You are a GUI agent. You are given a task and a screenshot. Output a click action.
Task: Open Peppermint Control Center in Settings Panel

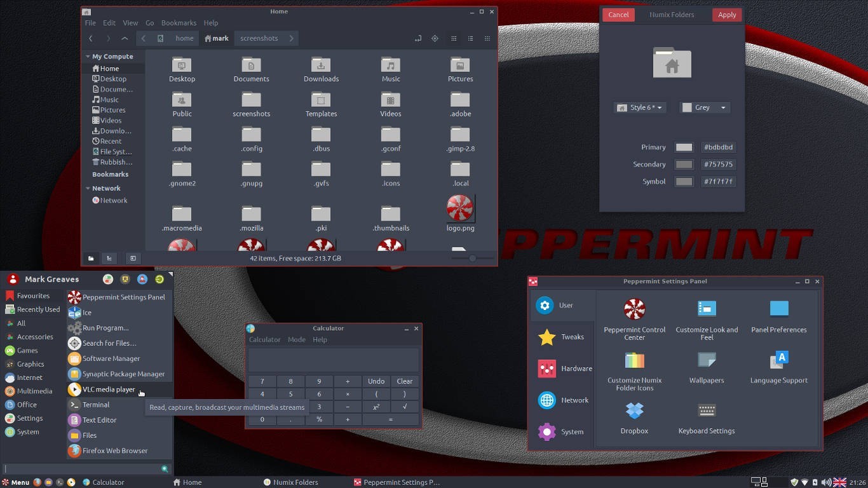(634, 319)
